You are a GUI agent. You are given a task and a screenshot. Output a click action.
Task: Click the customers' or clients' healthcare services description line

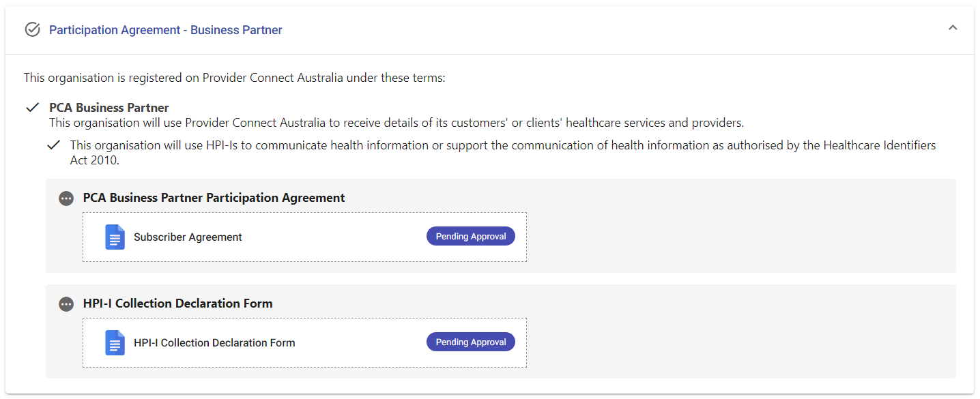(x=397, y=123)
